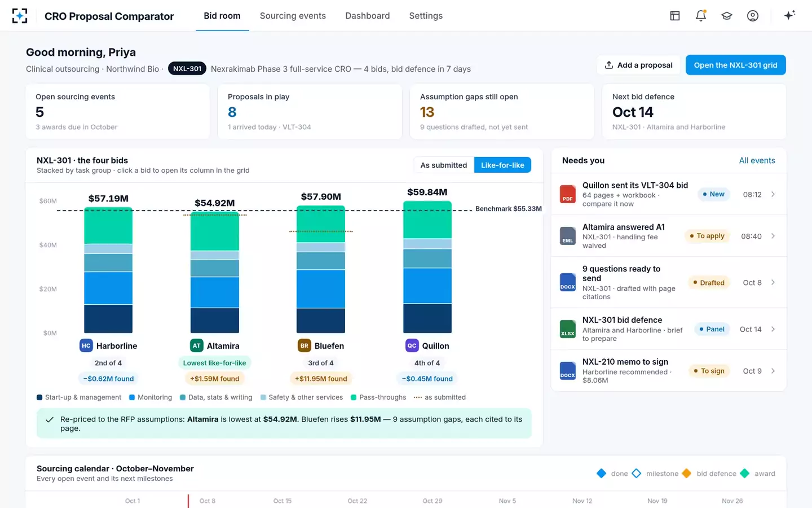Switch chart to Like-for-like view
Viewport: 812px width, 508px height.
coord(502,165)
